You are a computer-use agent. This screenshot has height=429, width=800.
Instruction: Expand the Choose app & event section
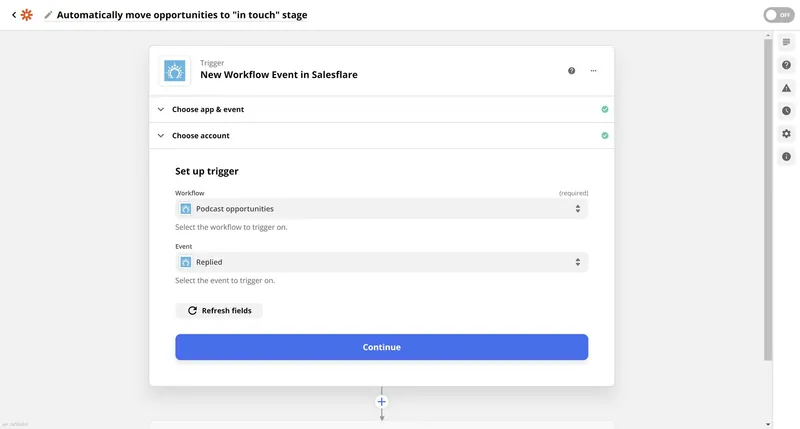(382, 109)
